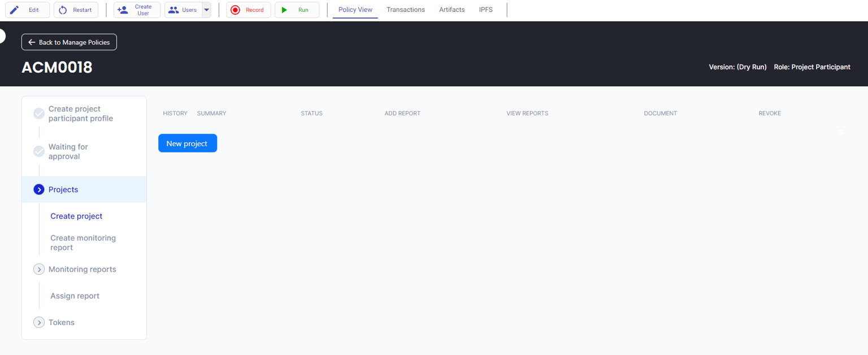This screenshot has height=355, width=868.
Task: Select Create monitoring report step
Action: 83,243
